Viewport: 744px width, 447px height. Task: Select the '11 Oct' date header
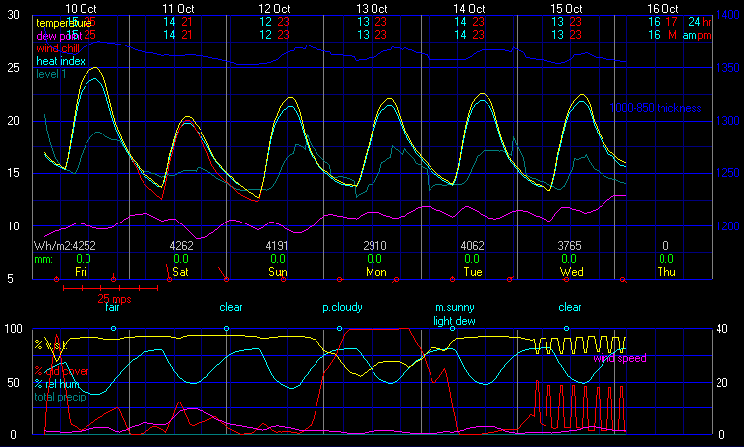click(179, 7)
